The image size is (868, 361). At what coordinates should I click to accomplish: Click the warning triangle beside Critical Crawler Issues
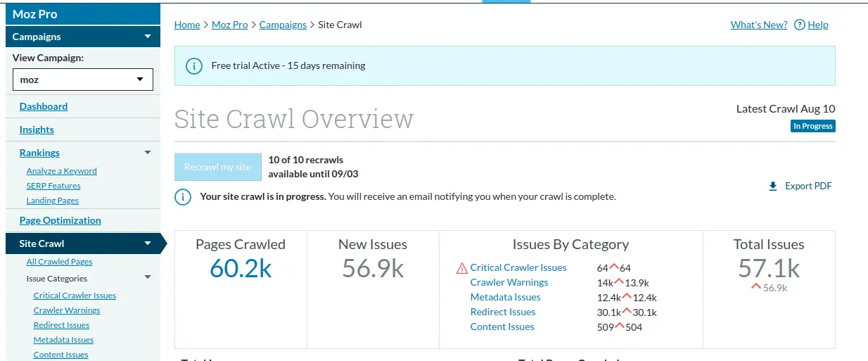(462, 268)
